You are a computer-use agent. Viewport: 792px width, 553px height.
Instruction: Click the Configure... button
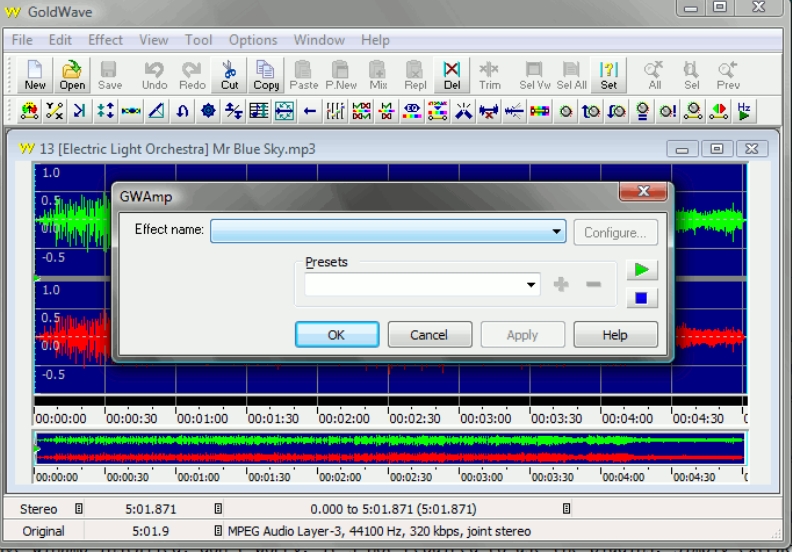click(x=615, y=232)
